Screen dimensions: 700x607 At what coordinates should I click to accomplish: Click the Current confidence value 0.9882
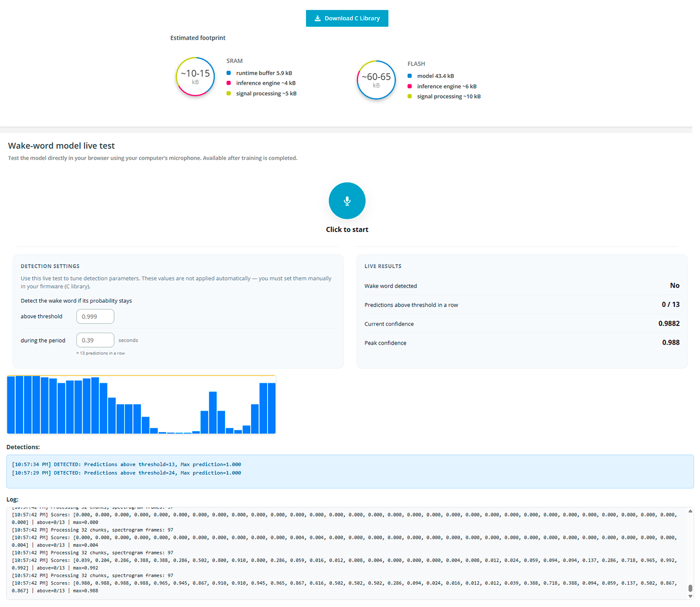(x=669, y=323)
